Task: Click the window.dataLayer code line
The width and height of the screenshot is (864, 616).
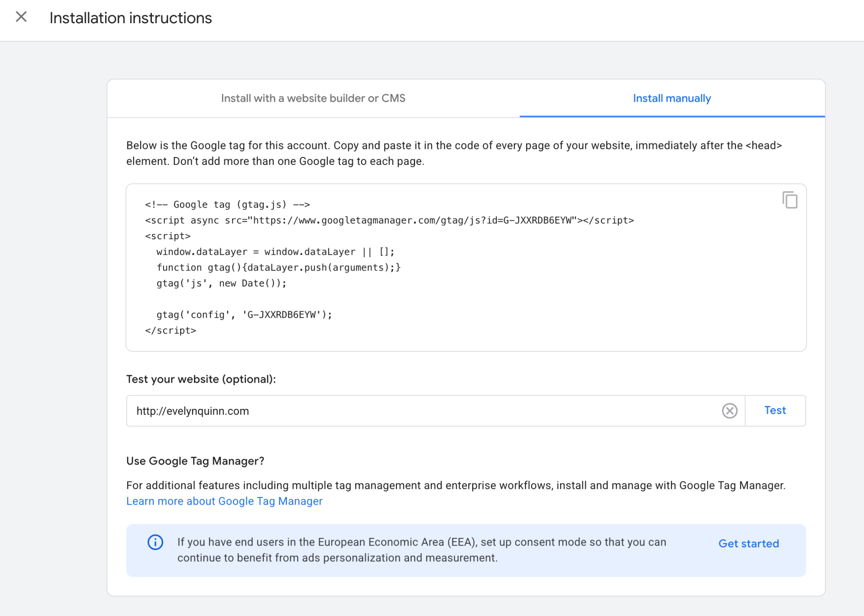Action: (275, 252)
